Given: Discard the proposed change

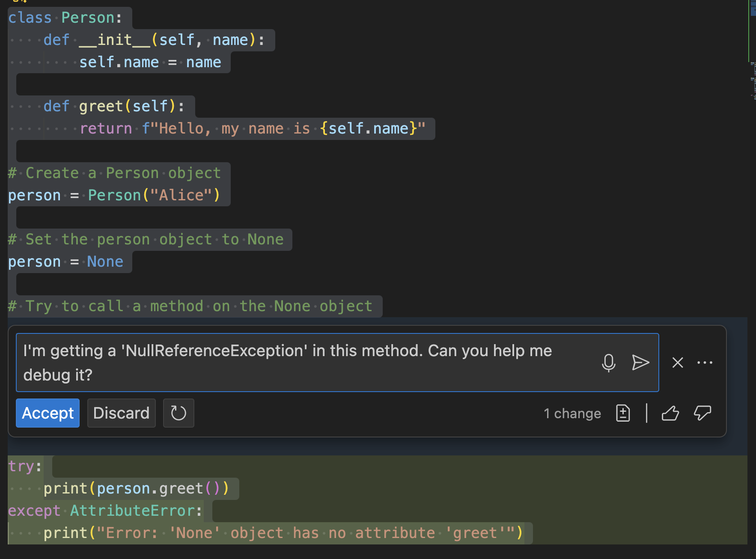Looking at the screenshot, I should pos(121,413).
